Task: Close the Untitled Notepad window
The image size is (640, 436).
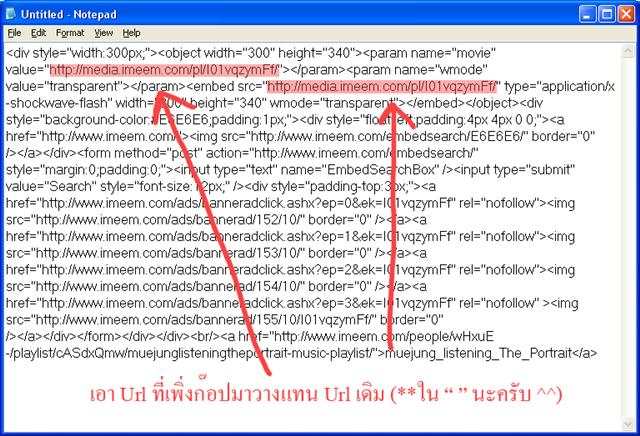Action: point(626,14)
